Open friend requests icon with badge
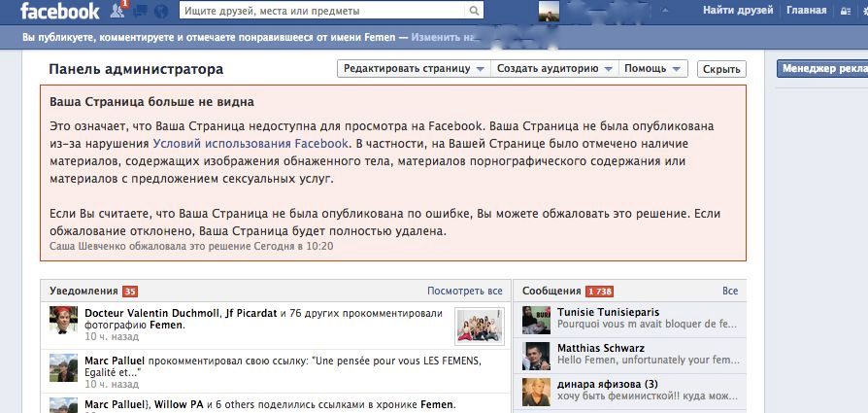This screenshot has width=868, height=413. coord(117,10)
